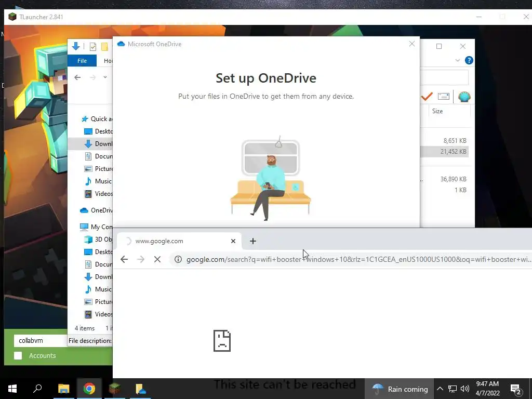
Task: Click the blue shell ribbon icon
Action: click(464, 97)
